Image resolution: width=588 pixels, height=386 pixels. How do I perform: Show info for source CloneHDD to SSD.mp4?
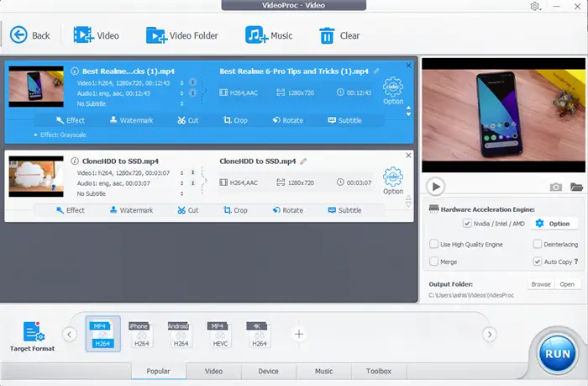[x=75, y=161]
